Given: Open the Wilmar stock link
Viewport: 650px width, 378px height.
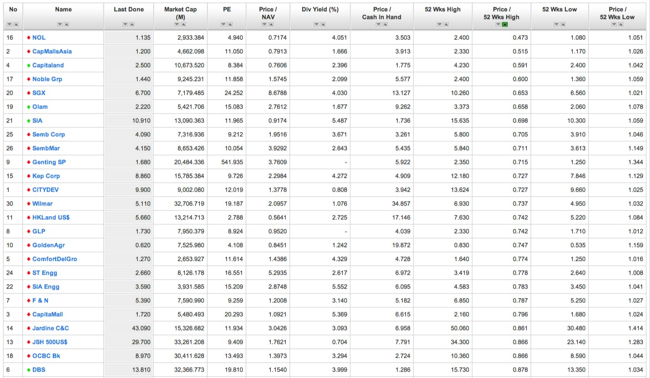Looking at the screenshot, I should [42, 204].
